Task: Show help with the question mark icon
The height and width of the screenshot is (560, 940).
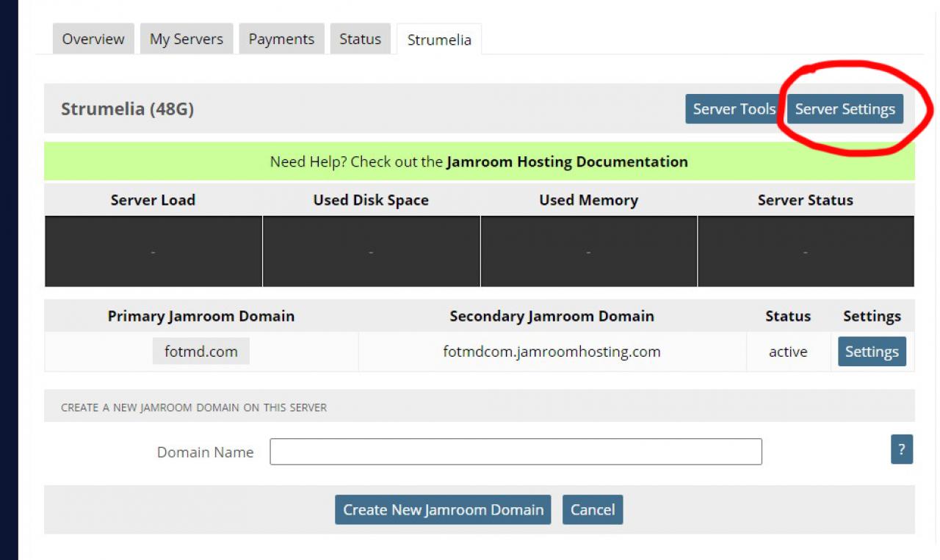Action: tap(901, 449)
